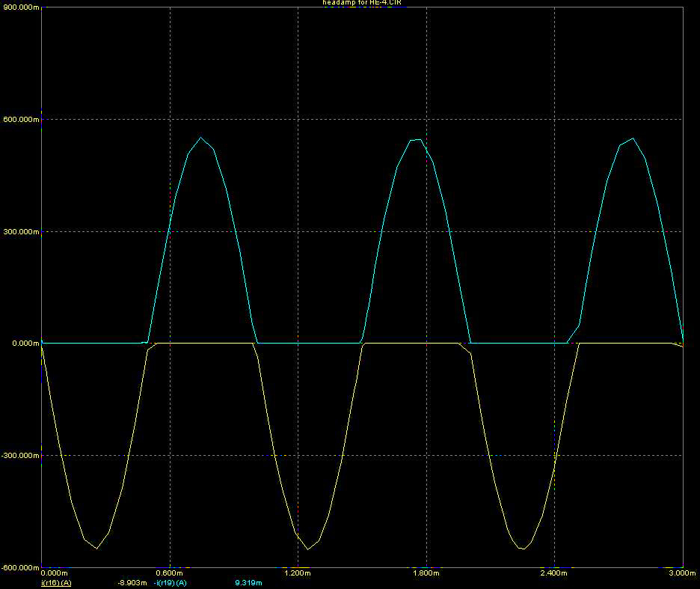
Task: Click the 1.800m x-axis time label
Action: click(426, 573)
